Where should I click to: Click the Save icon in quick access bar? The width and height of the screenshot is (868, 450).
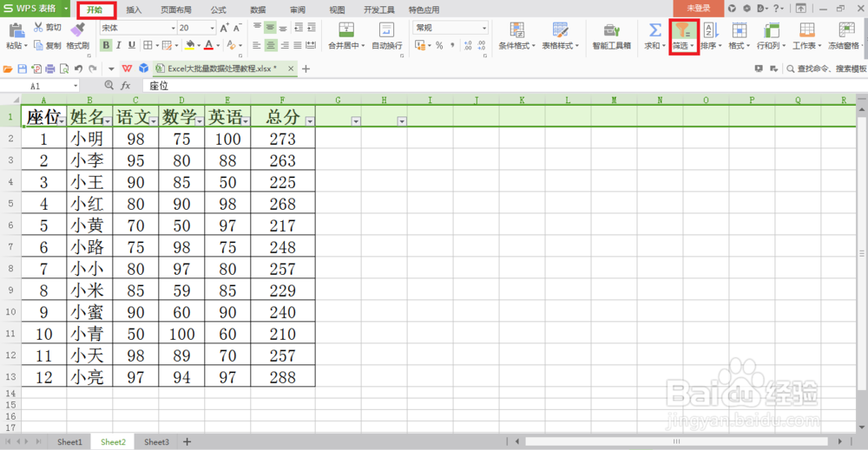click(23, 69)
